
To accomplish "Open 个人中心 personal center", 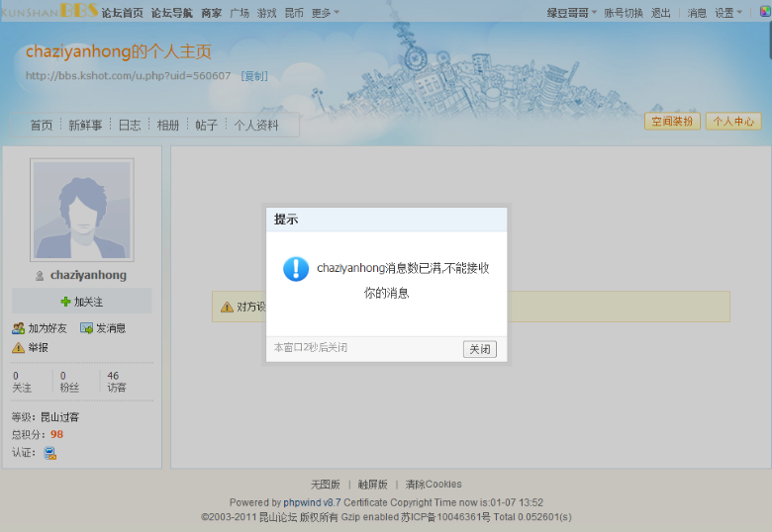I will [x=732, y=122].
